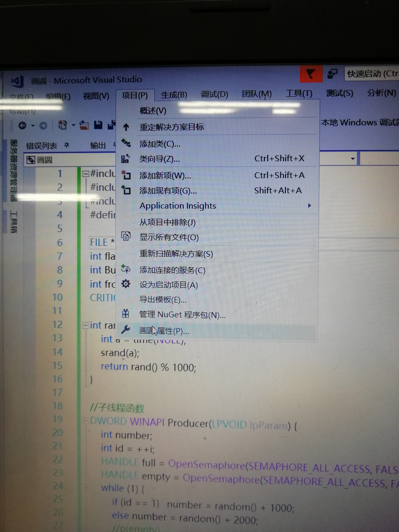Image resolution: width=399 pixels, height=532 pixels.
Task: Close the open 项目(P) menu header
Action: click(x=135, y=95)
